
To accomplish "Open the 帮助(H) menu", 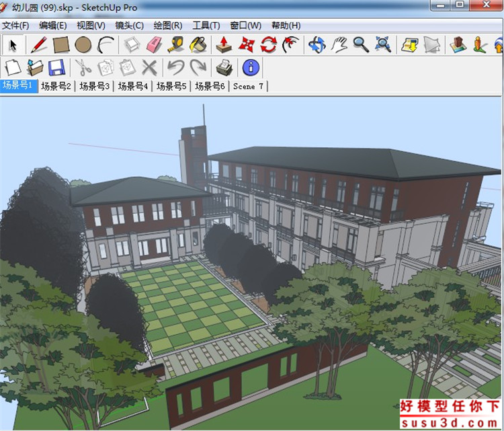I will (286, 26).
